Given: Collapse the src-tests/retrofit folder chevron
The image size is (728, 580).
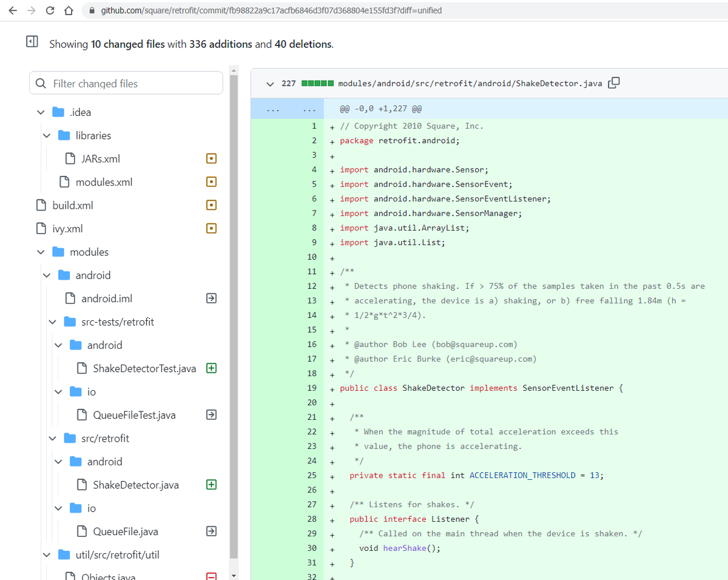Looking at the screenshot, I should tap(52, 322).
